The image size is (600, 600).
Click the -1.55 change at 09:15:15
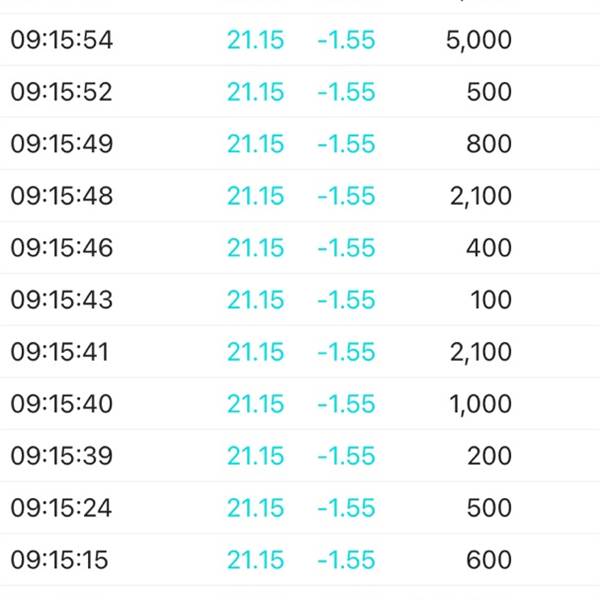[x=346, y=560]
